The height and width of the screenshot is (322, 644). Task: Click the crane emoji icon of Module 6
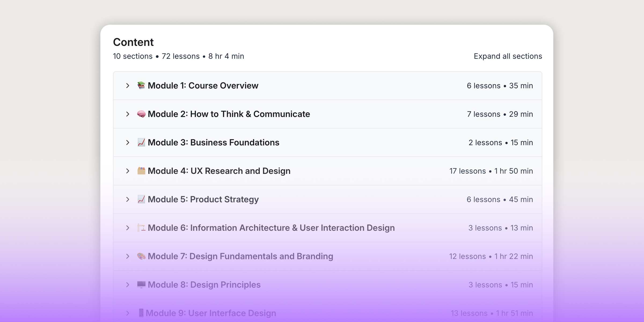[x=141, y=228]
